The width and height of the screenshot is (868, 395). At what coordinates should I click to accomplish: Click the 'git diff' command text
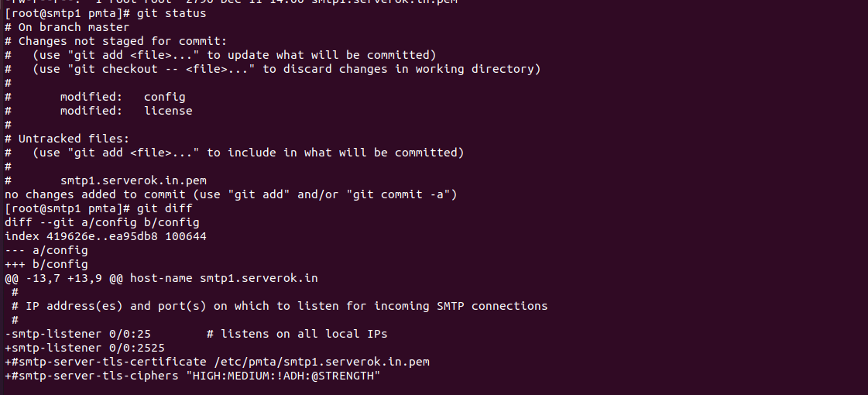pos(164,208)
